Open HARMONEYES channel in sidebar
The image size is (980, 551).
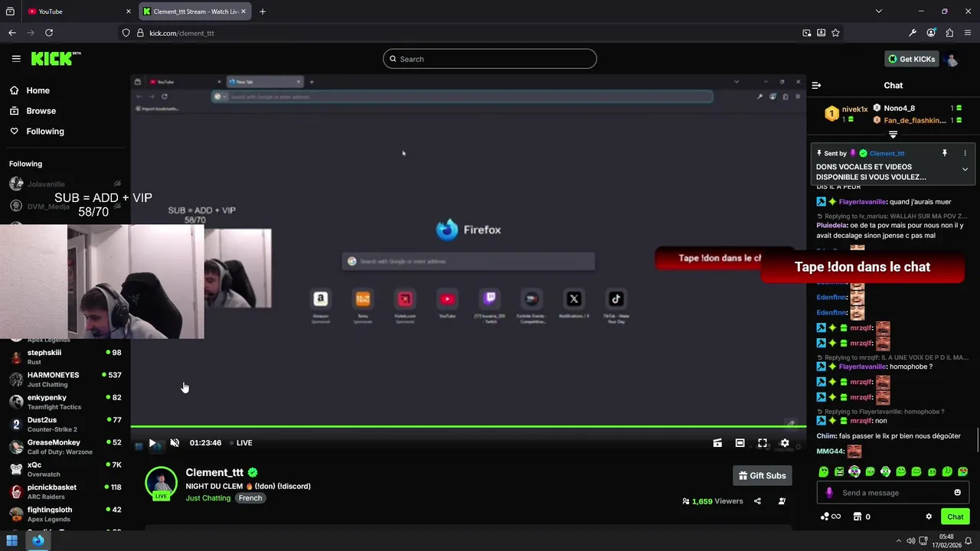pyautogui.click(x=65, y=380)
